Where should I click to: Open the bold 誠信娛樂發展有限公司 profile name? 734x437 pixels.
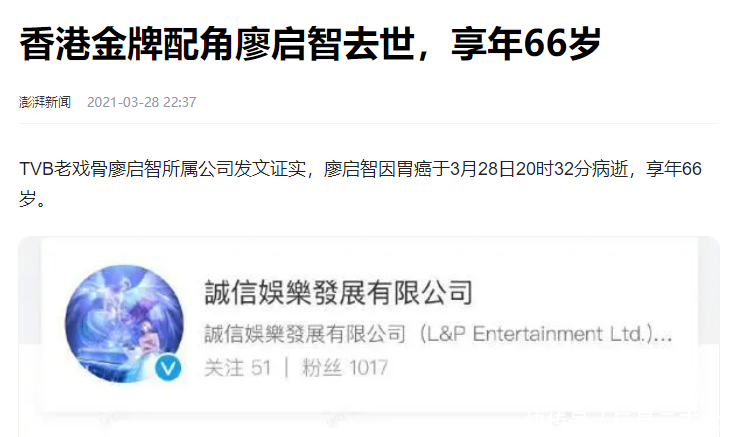click(x=338, y=293)
